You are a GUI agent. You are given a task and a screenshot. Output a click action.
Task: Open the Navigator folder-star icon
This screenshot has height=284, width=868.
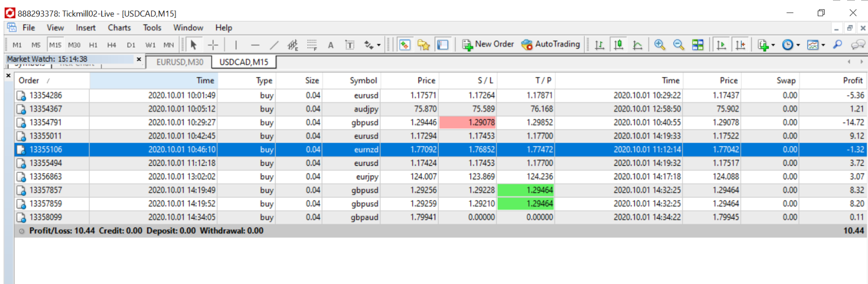pyautogui.click(x=423, y=45)
